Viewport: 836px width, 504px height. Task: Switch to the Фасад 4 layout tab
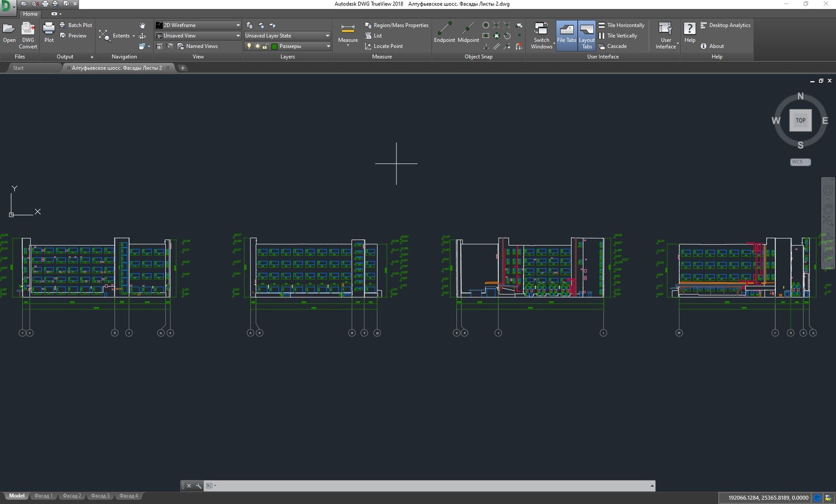[128, 496]
